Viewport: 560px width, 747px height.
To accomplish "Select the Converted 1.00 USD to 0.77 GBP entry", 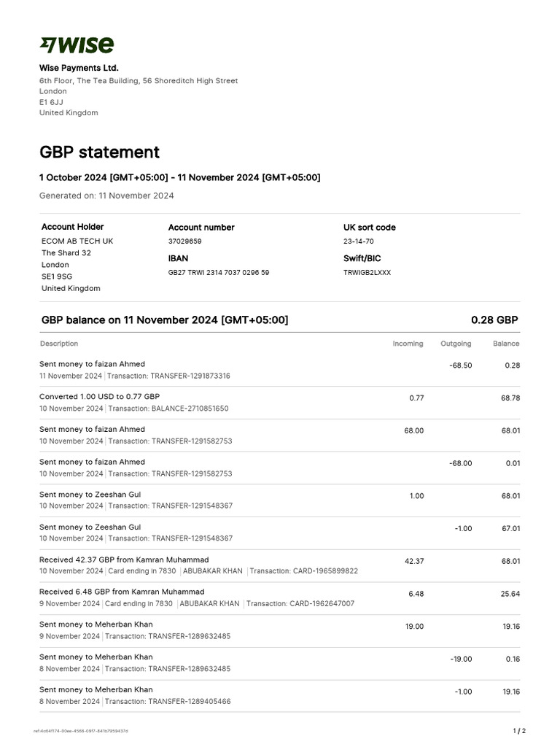I will (99, 397).
